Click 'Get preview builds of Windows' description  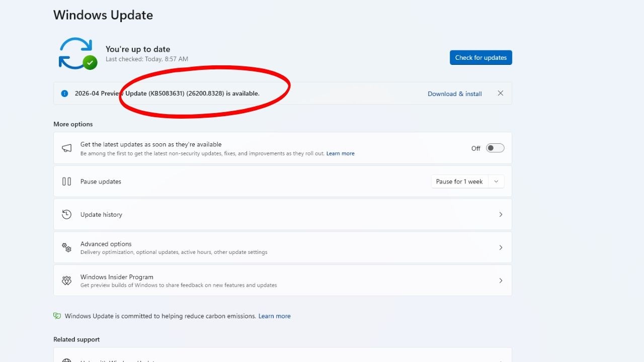pyautogui.click(x=179, y=286)
